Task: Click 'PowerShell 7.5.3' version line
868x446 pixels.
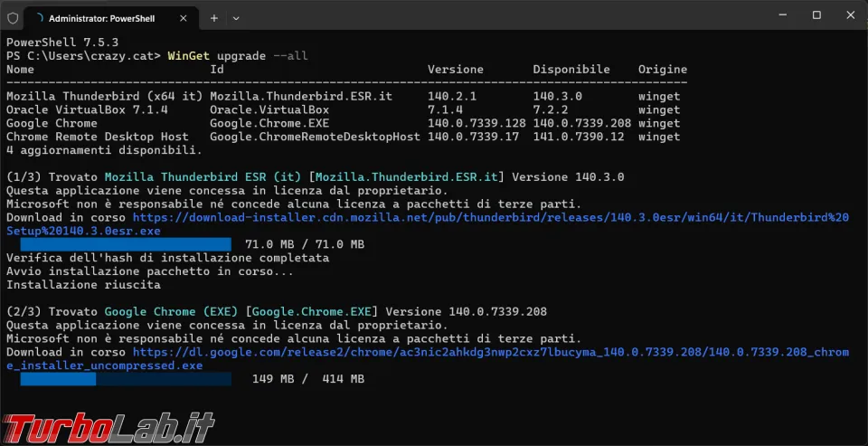Action: pos(62,43)
